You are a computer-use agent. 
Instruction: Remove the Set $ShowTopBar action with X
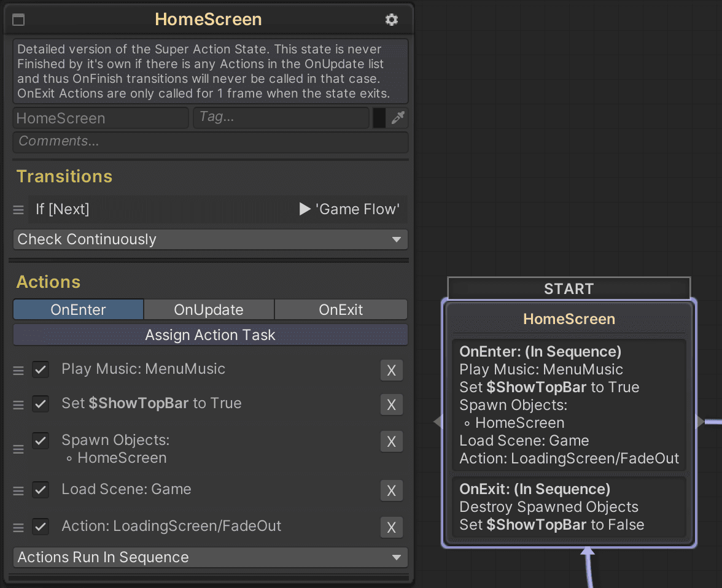392,404
